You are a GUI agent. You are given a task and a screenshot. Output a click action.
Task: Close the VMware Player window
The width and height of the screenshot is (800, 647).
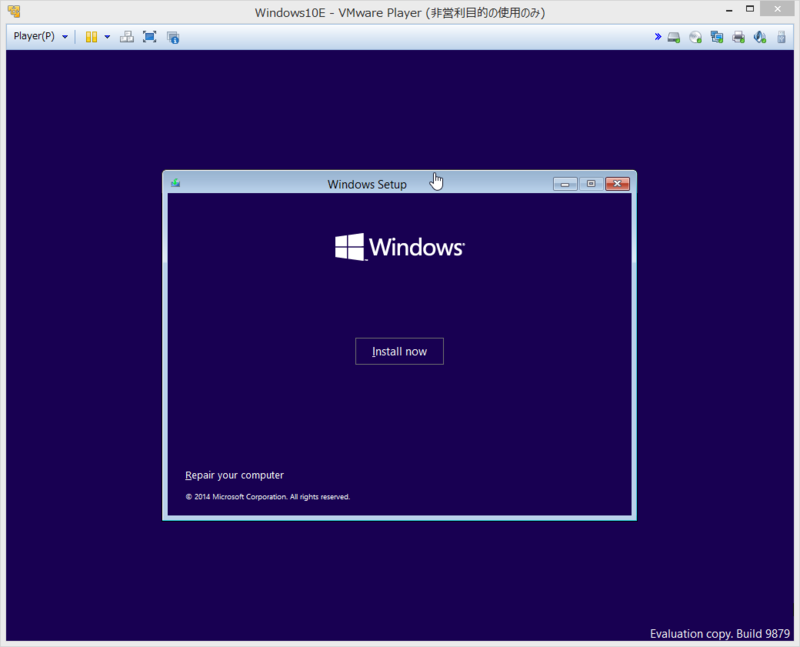(777, 9)
